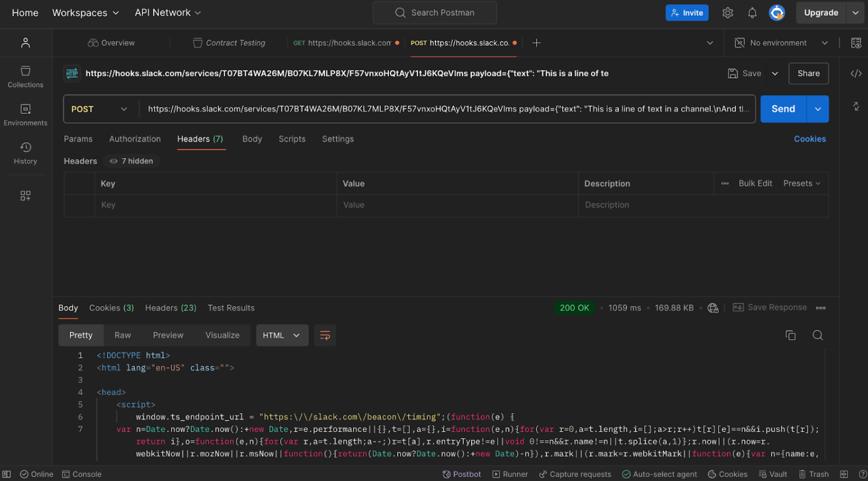The width and height of the screenshot is (868, 481).
Task: Toggle sidebar icon in the status bar
Action: click(6, 474)
